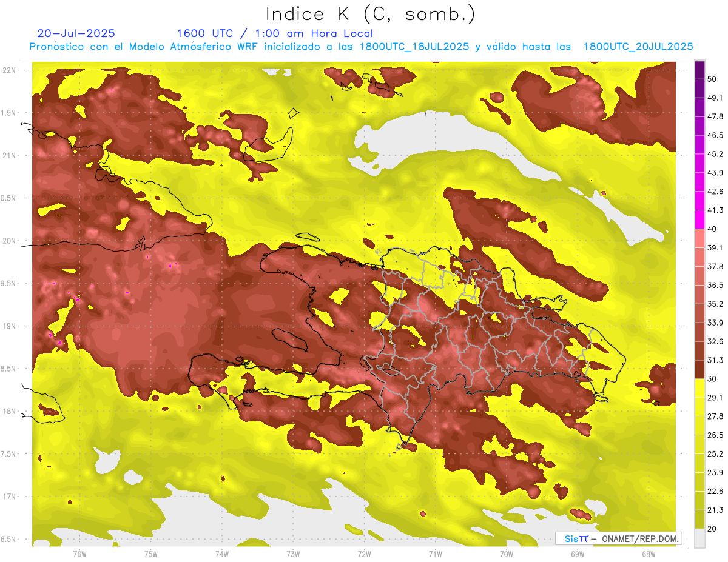The width and height of the screenshot is (728, 562).
Task: Click the legend value 23.9
Action: [715, 472]
